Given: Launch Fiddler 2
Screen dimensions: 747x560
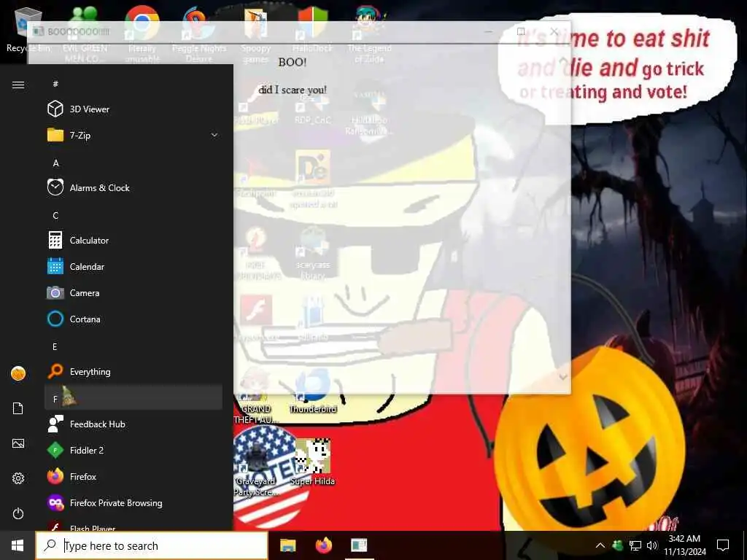Looking at the screenshot, I should pos(133,450).
